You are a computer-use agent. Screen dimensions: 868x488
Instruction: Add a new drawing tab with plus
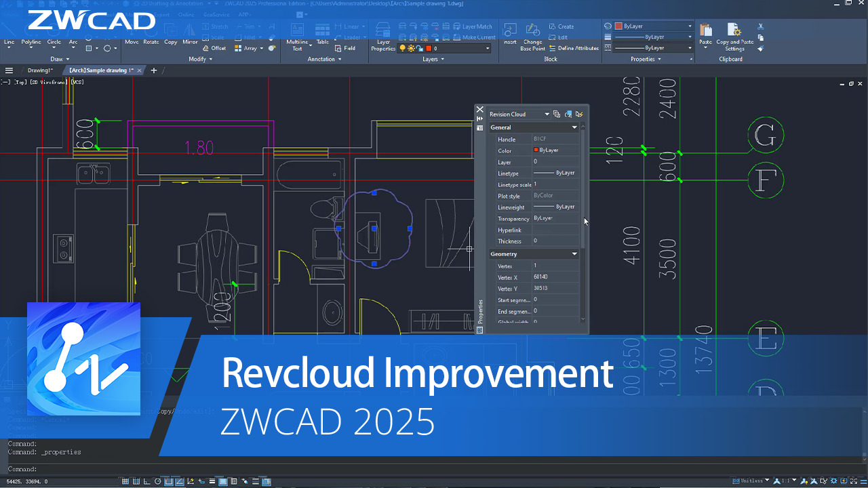(154, 70)
